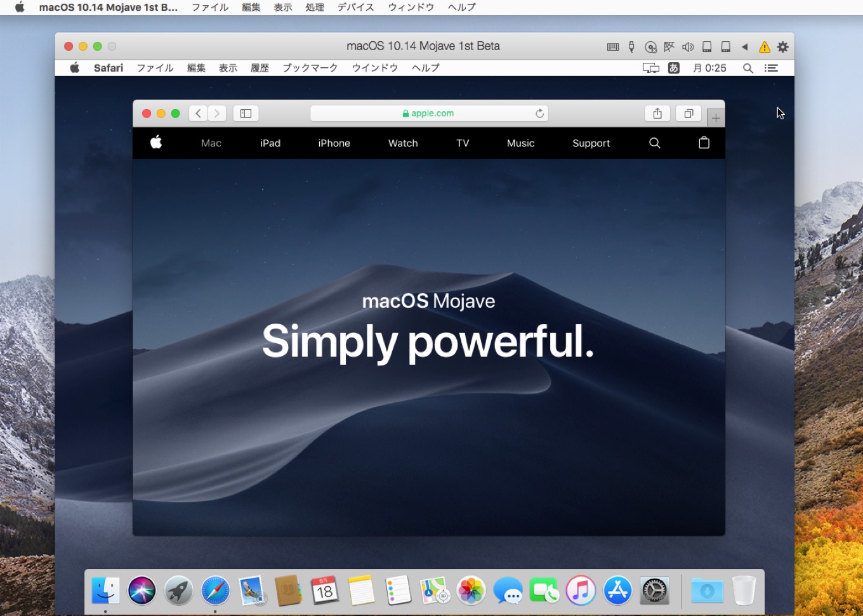Click the Safari share icon
The image size is (863, 616).
coord(657,114)
